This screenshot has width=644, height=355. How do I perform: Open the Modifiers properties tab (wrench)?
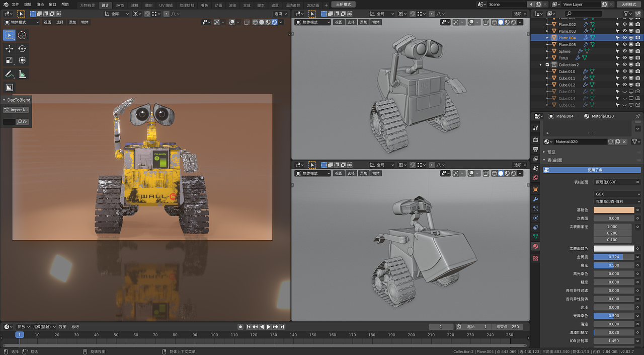coord(536,199)
